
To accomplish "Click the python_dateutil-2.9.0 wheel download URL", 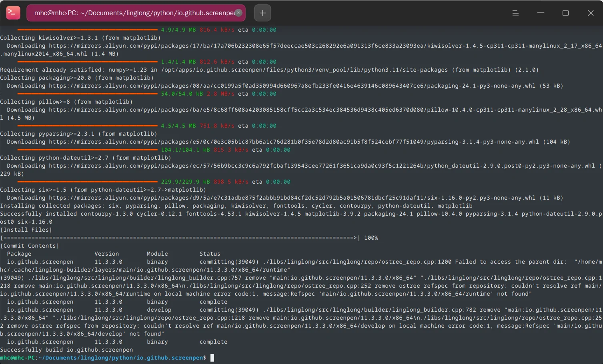I will pos(322,166).
